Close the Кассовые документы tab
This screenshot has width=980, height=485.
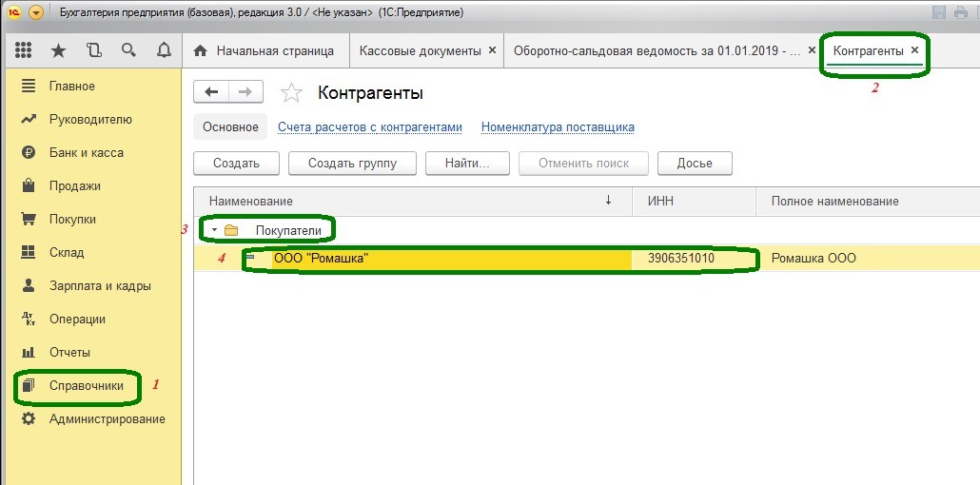(x=492, y=50)
